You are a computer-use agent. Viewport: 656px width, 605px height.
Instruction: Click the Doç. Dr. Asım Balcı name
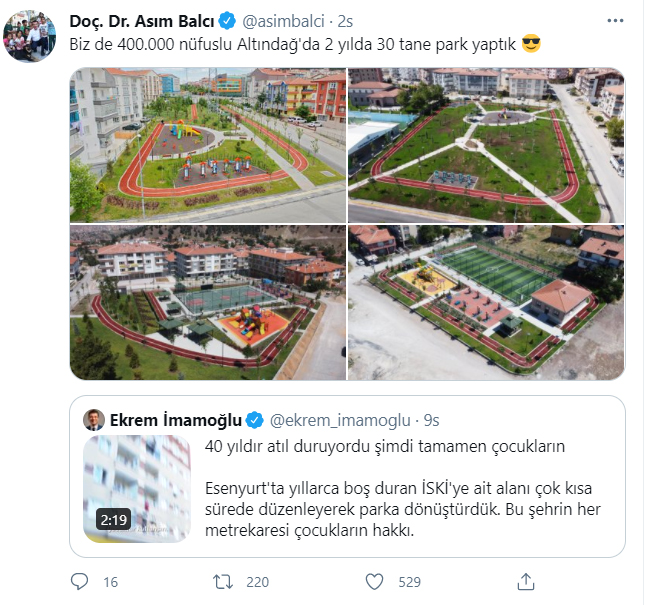point(142,21)
